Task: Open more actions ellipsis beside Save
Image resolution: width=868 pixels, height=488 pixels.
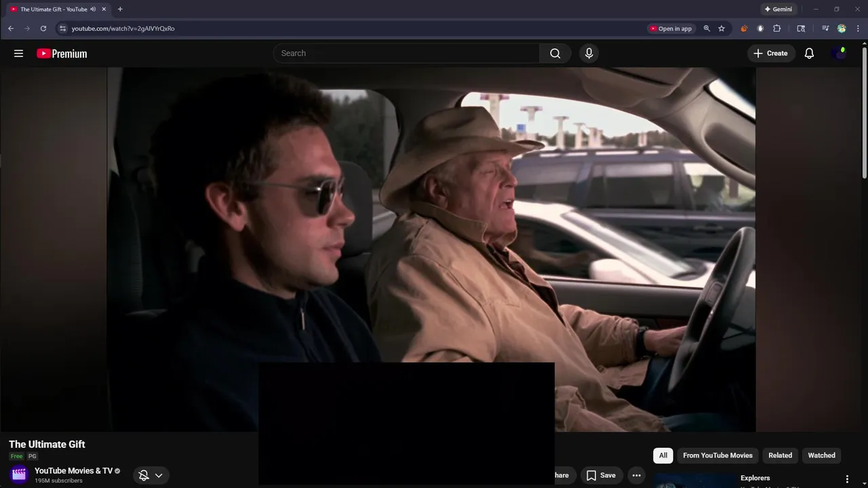Action: [636, 475]
